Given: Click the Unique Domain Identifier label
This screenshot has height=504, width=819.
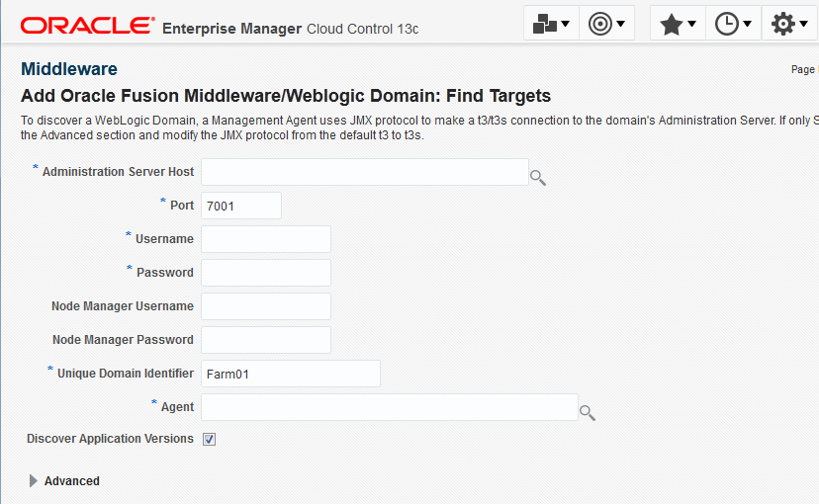Looking at the screenshot, I should [126, 374].
